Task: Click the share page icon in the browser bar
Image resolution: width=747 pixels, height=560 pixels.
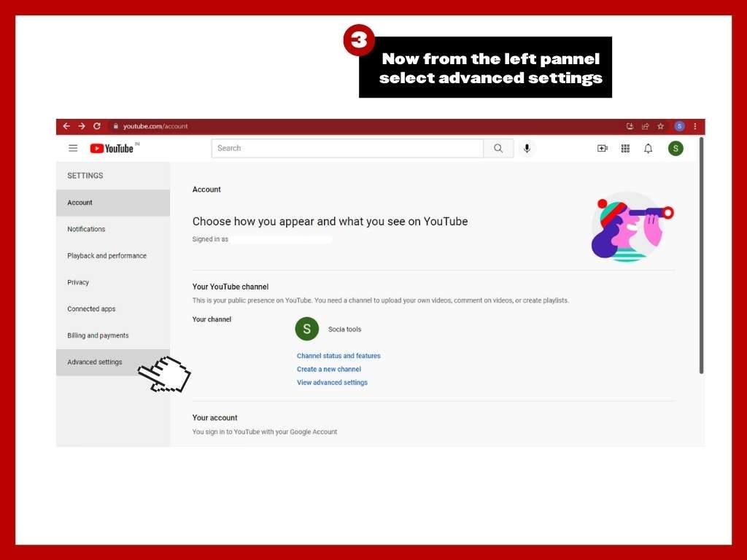Action: pyautogui.click(x=645, y=126)
